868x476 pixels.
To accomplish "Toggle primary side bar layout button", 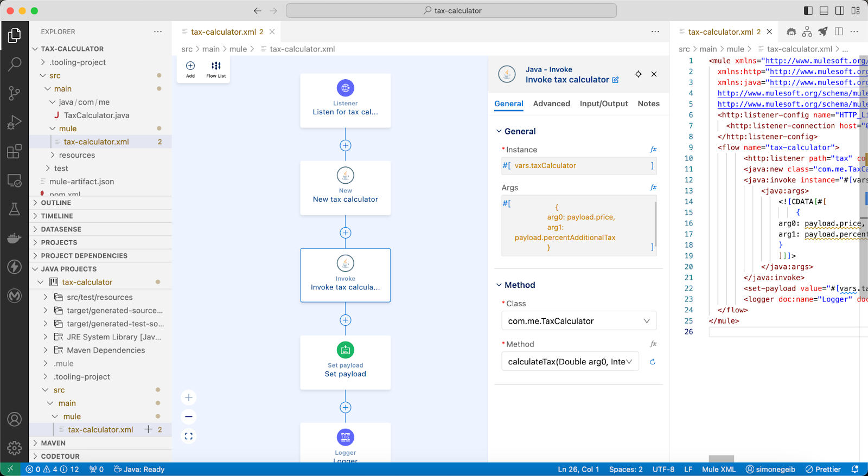I will (808, 11).
